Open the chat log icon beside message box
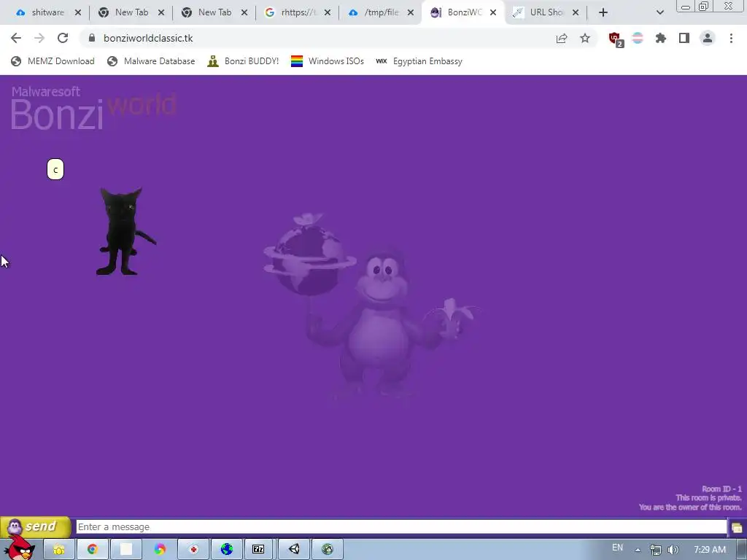The width and height of the screenshot is (747, 560). [x=737, y=528]
